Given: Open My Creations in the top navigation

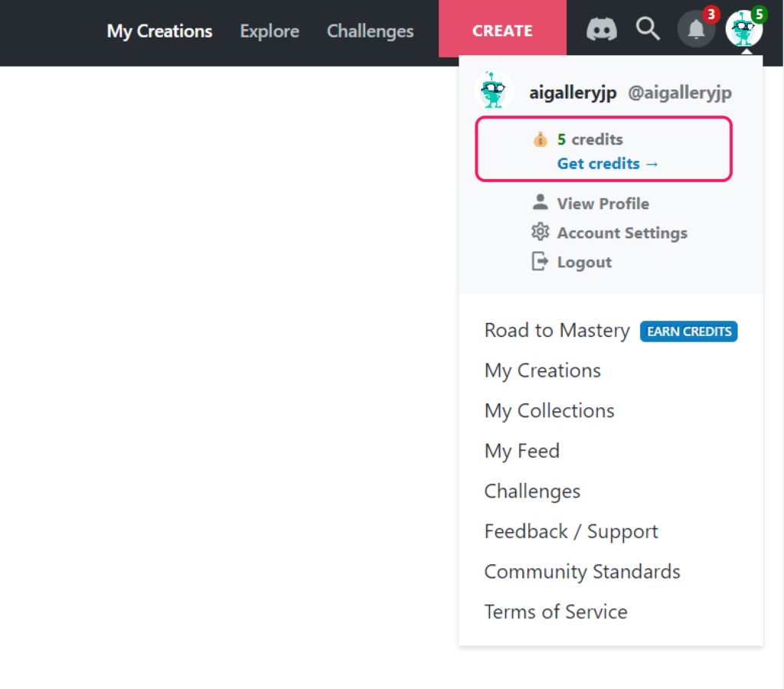Looking at the screenshot, I should pos(159,31).
